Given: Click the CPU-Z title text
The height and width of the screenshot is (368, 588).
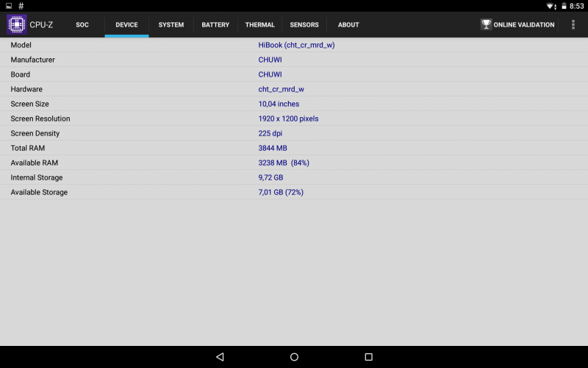Looking at the screenshot, I should 41,25.
